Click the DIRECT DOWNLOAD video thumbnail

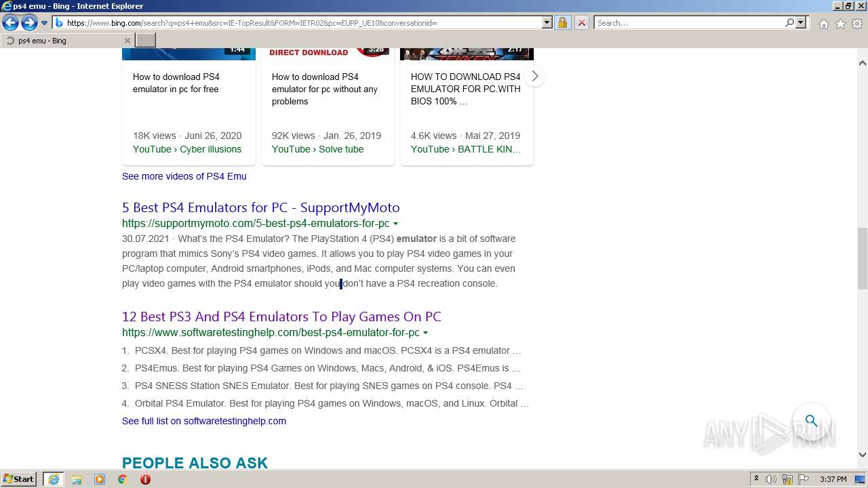pos(328,54)
